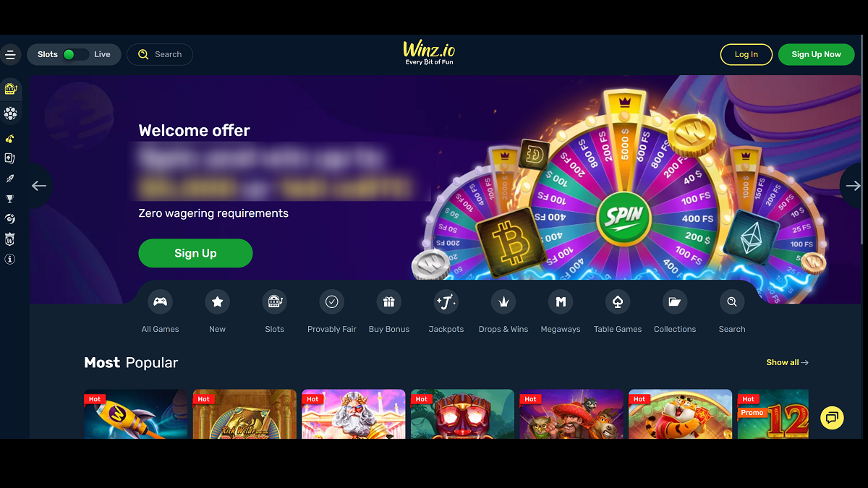Open the Zeus game thumbnail

click(354, 414)
